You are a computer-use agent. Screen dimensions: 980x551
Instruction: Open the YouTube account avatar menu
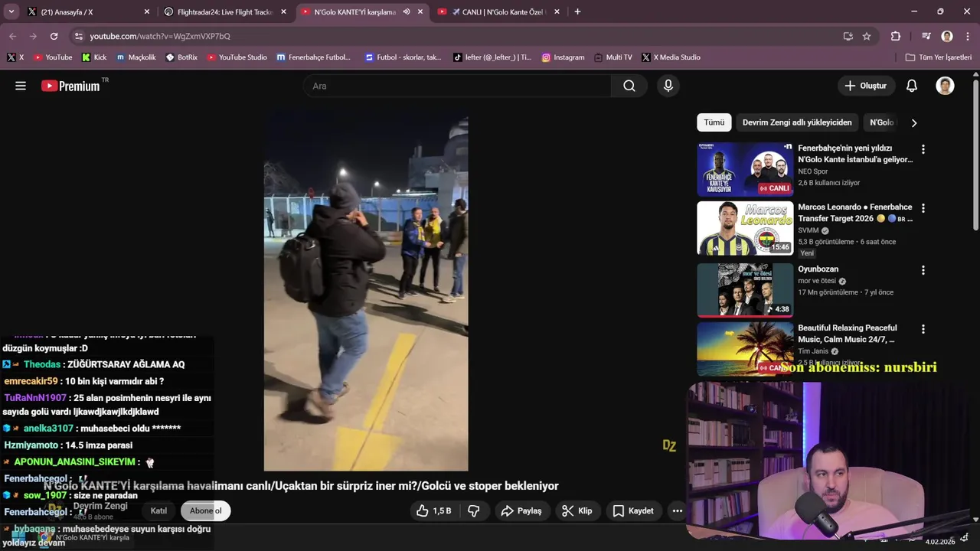pyautogui.click(x=945, y=86)
